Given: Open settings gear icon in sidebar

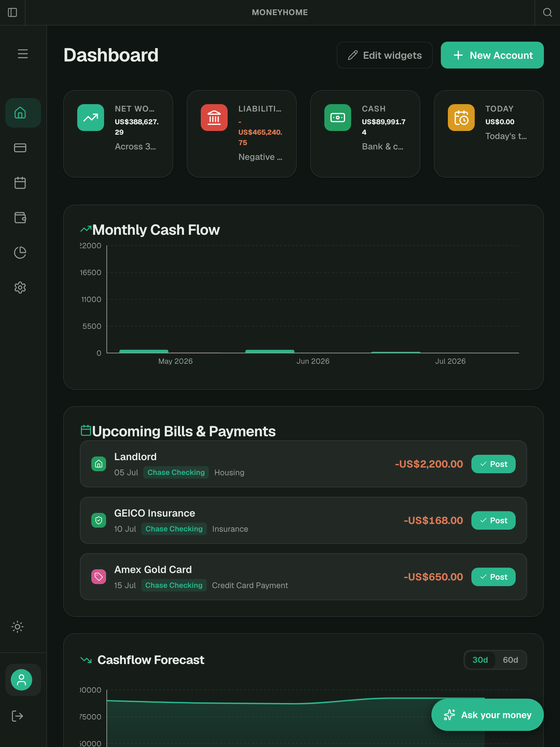Looking at the screenshot, I should pyautogui.click(x=20, y=288).
